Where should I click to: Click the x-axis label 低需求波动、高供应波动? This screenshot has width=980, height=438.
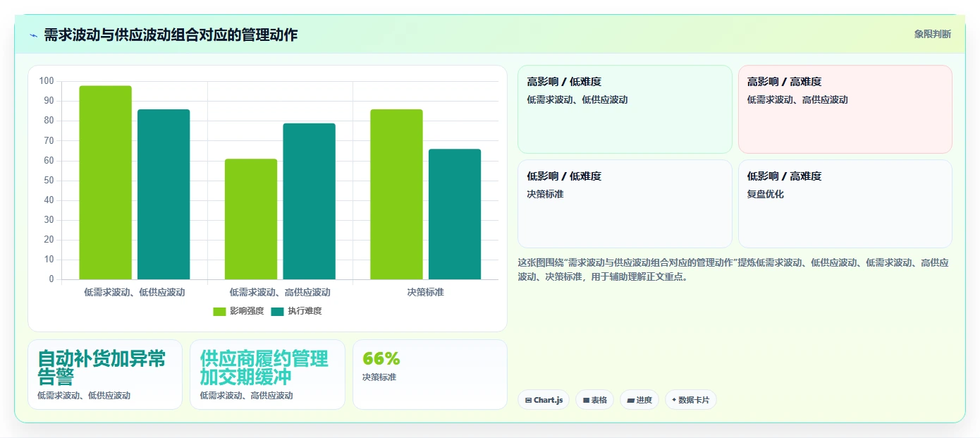point(280,292)
